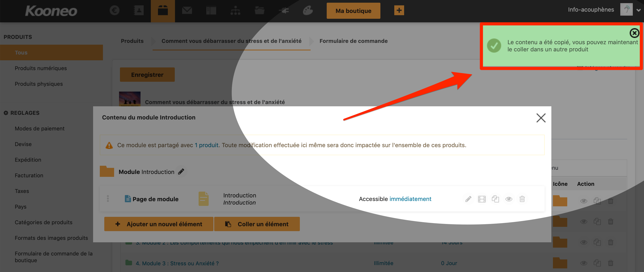This screenshot has width=644, height=272.
Task: Toggle the eye icon in first Action row
Action: click(584, 201)
